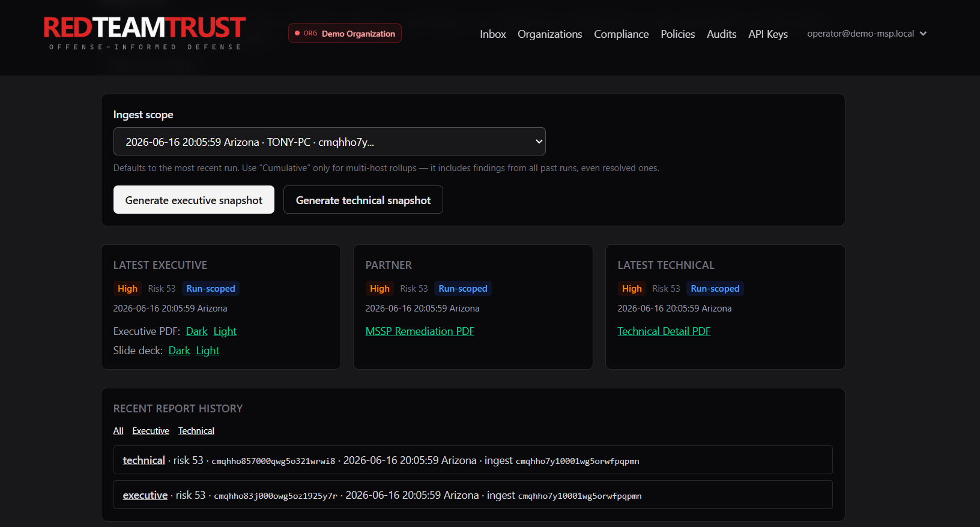980x527 pixels.
Task: Open Executive PDF Dark version
Action: point(196,331)
